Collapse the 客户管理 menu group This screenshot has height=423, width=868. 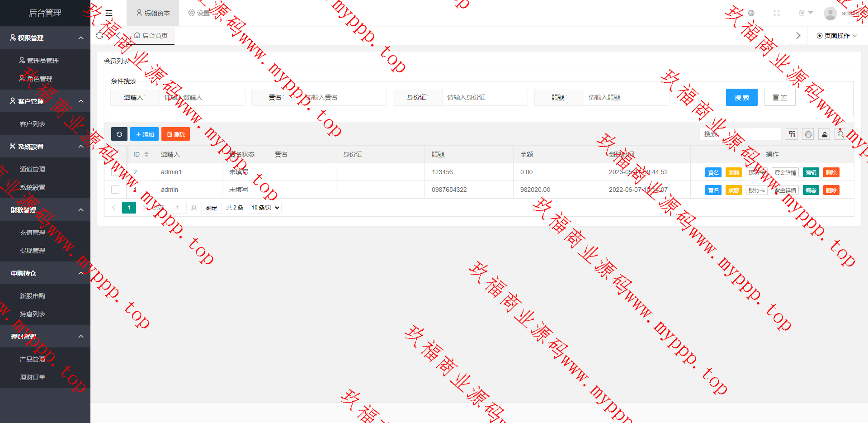pos(45,101)
